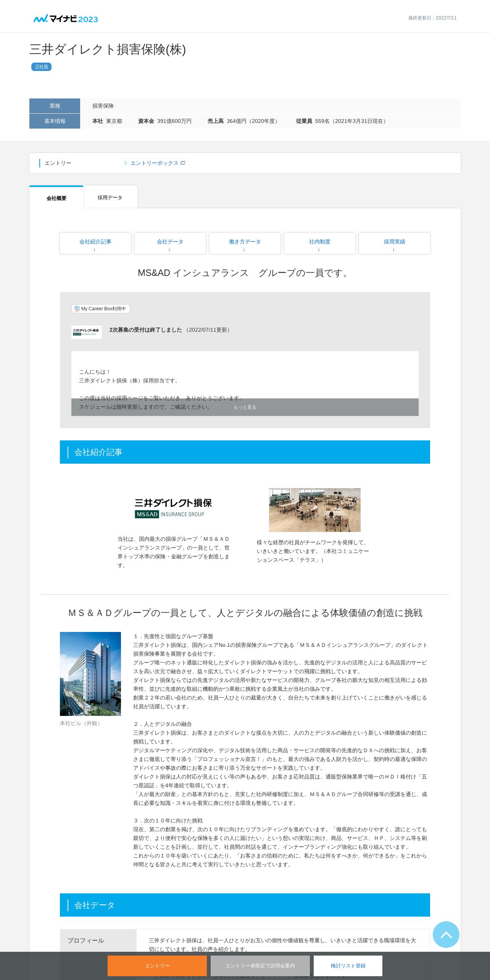Click the office terrace photo
Screen dimensions: 490x980
[315, 510]
